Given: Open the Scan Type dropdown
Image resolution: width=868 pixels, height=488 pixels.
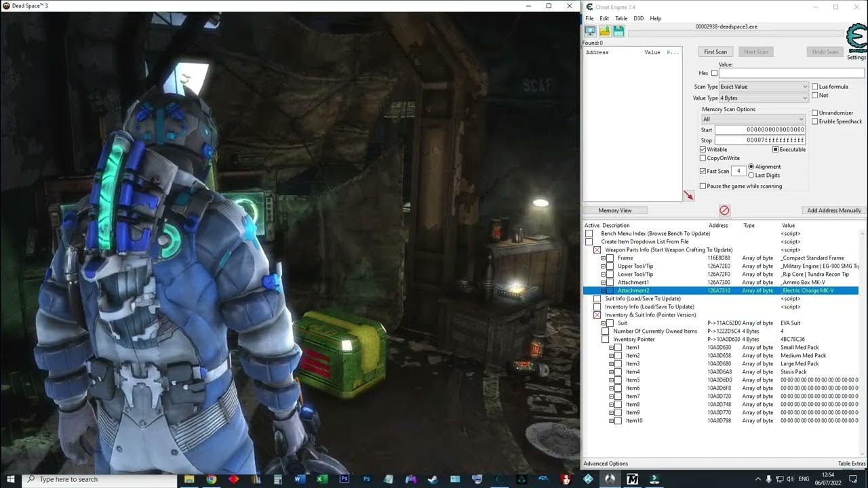Looking at the screenshot, I should pos(764,87).
